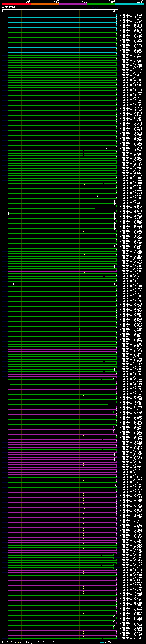Screen dimensions: 146x644
Task: Choose entry UniRef100_B8BCA6
Action: coord(131,161)
